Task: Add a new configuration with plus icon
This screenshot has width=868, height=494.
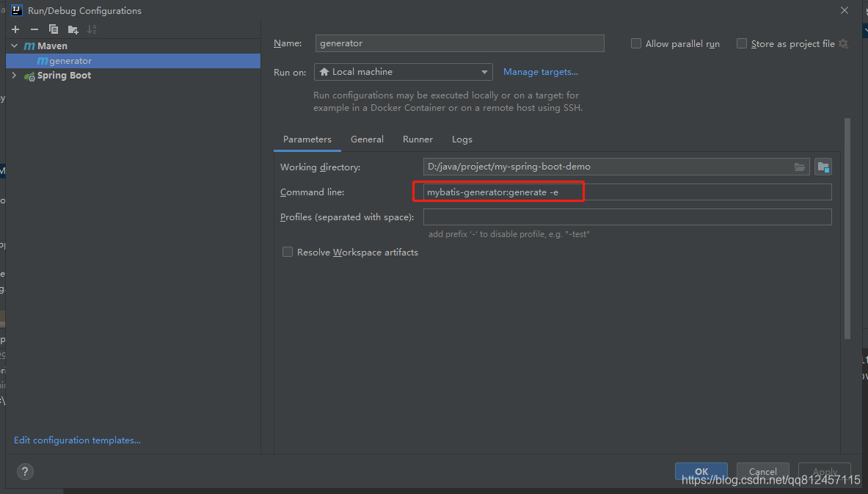Action: [15, 29]
